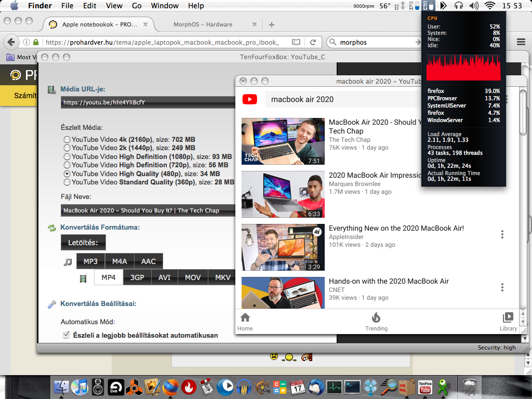Select YouTube Video 4k (2160p)

[x=67, y=139]
